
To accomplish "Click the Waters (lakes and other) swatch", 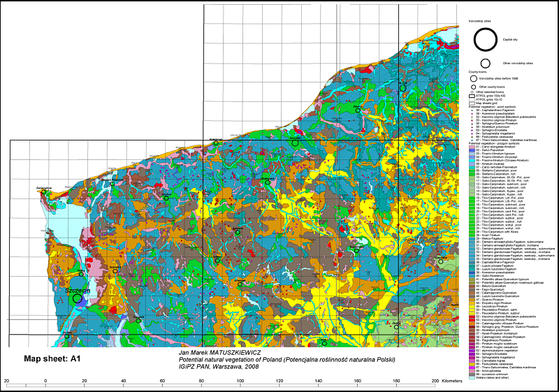I will tap(472, 377).
